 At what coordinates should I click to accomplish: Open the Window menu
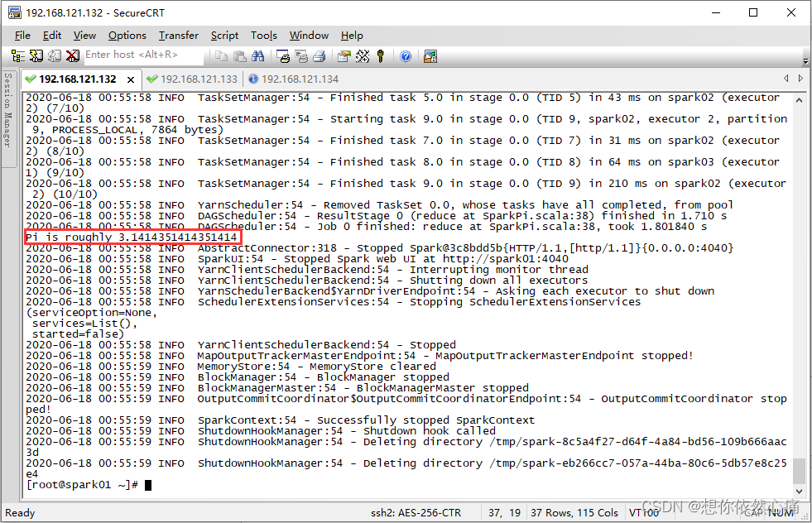coord(309,36)
